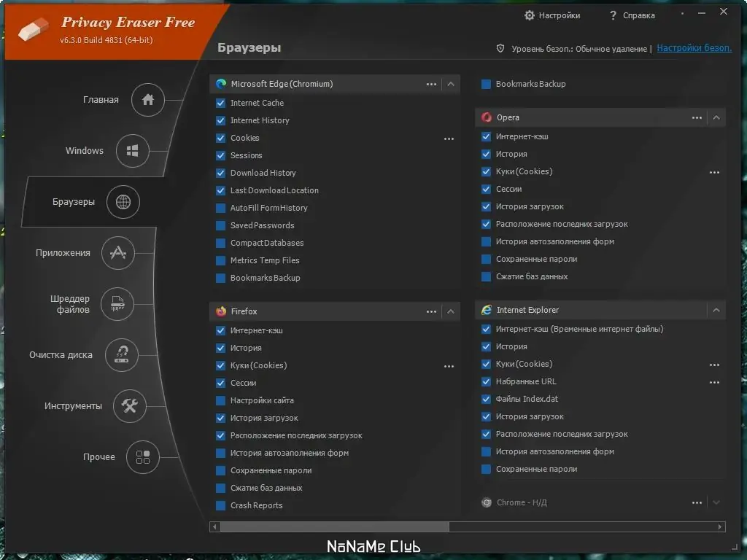Viewport: 747px width, 560px height.
Task: Click the Настройки gear icon
Action: [x=530, y=15]
